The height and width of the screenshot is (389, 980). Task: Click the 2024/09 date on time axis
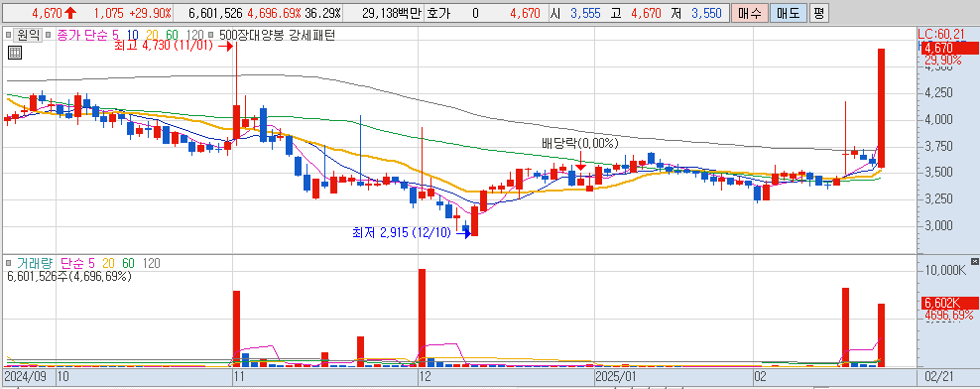[26, 376]
